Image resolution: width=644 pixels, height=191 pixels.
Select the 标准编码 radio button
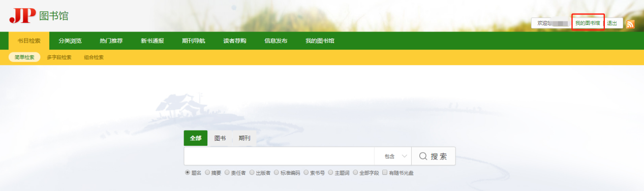(277, 173)
